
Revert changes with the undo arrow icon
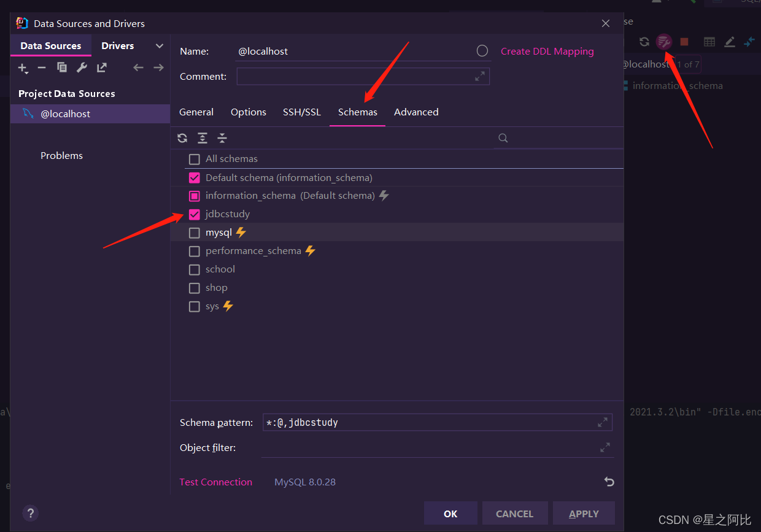coord(609,482)
